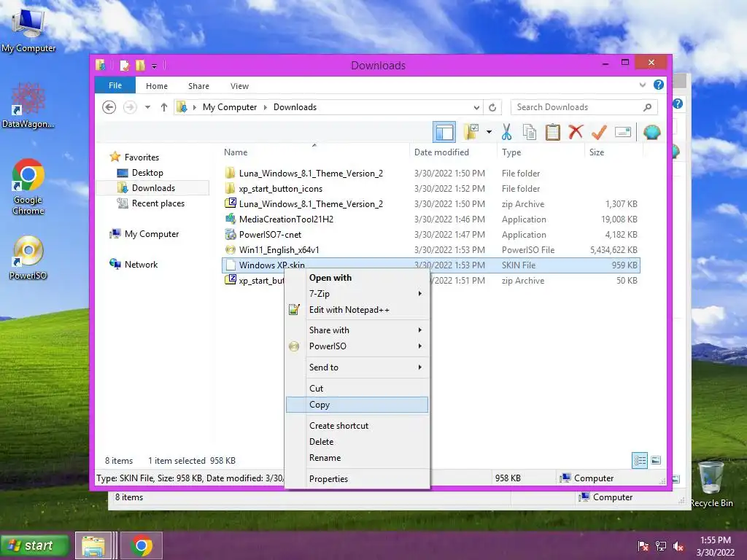Click the clipboard Paste toolbar icon

coord(553,132)
